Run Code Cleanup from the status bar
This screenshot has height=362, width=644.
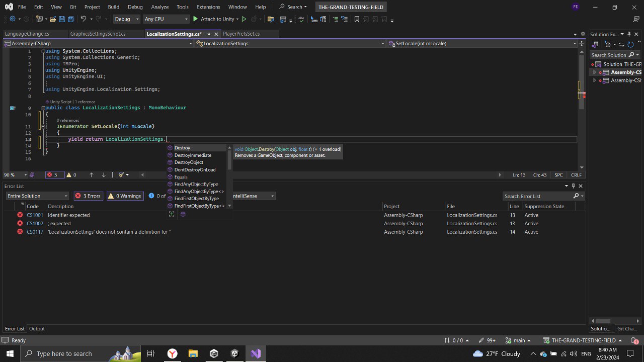(x=121, y=174)
